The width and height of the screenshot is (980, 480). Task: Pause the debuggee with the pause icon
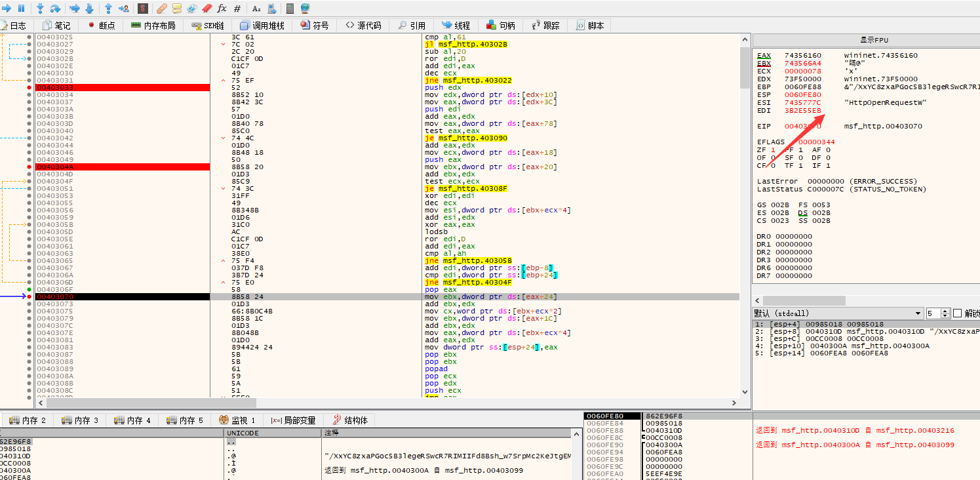click(21, 9)
